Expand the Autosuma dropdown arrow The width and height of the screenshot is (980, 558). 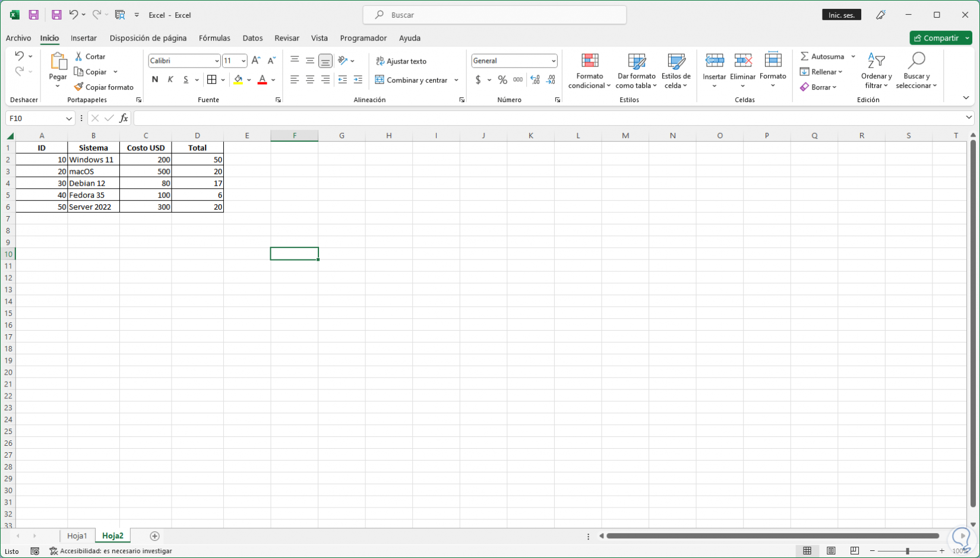pos(853,56)
